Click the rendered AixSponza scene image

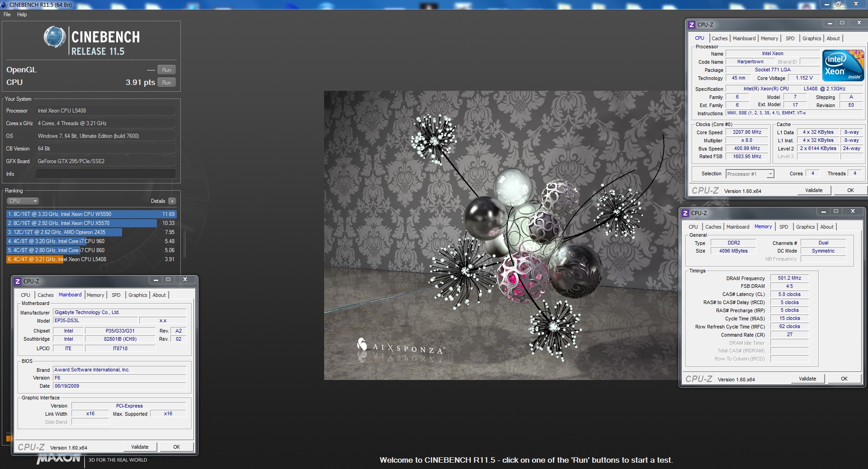500,235
